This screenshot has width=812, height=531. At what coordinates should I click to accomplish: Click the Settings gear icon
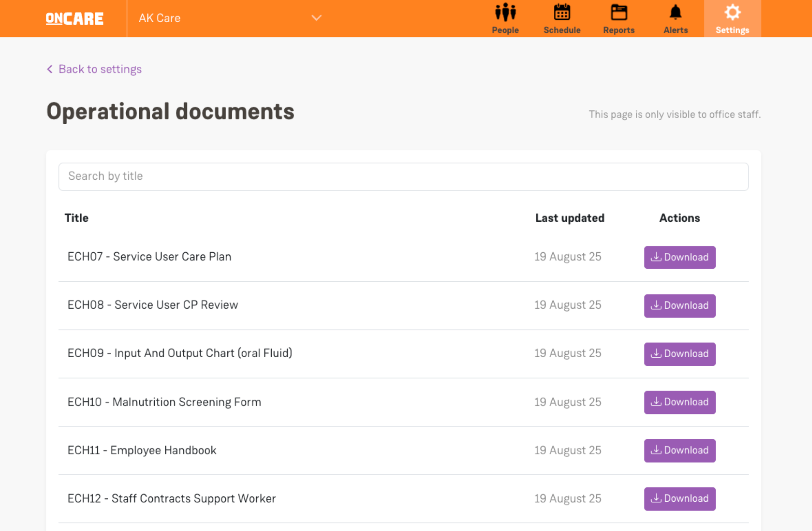tap(732, 13)
